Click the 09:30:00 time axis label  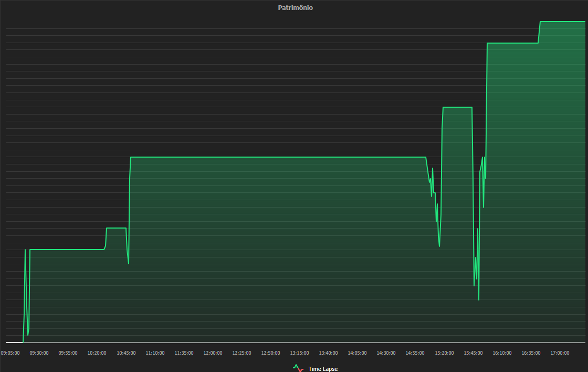pyautogui.click(x=39, y=353)
